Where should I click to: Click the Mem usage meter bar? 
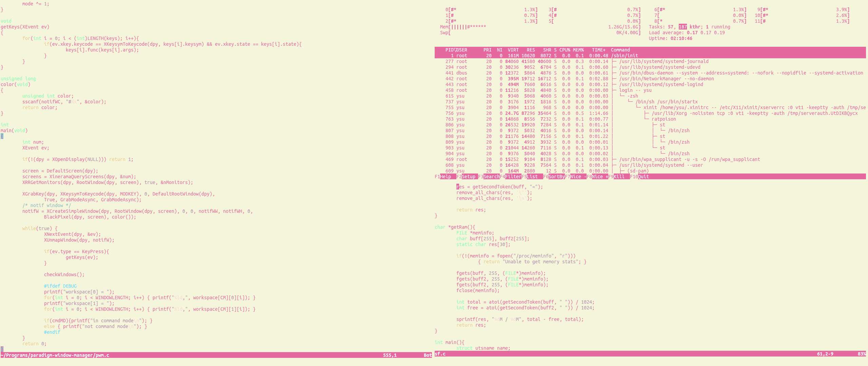pyautogui.click(x=540, y=27)
